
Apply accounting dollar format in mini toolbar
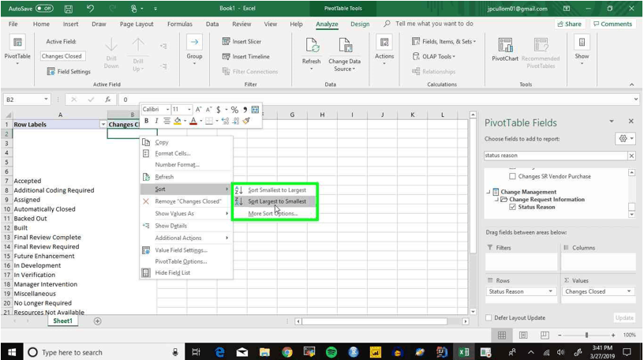click(x=219, y=110)
